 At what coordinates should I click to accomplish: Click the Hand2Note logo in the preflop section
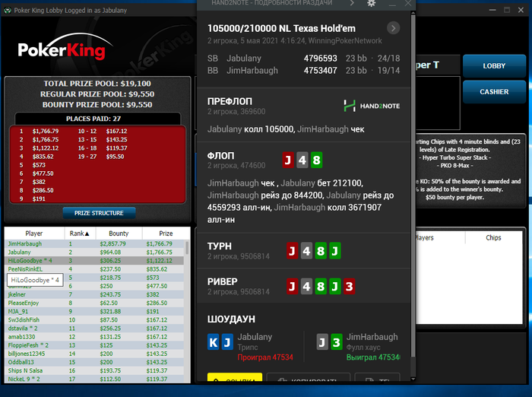(x=372, y=106)
